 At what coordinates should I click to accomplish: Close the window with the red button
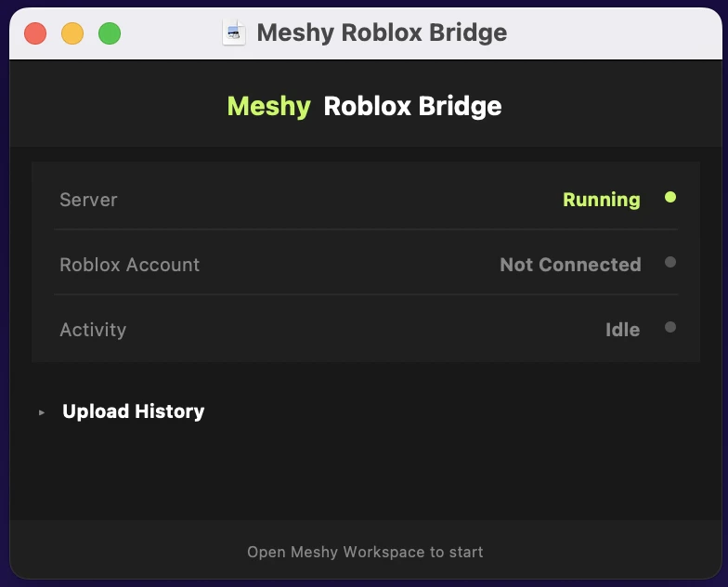(x=35, y=34)
